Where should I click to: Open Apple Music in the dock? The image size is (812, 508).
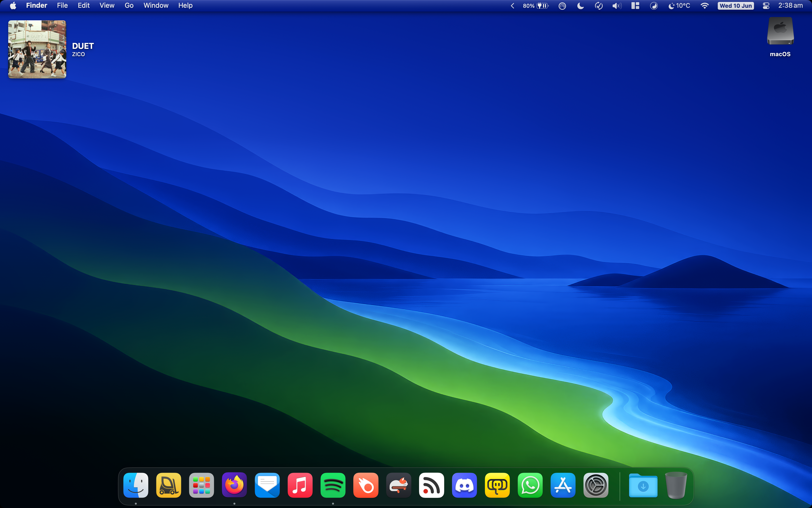coord(300,485)
